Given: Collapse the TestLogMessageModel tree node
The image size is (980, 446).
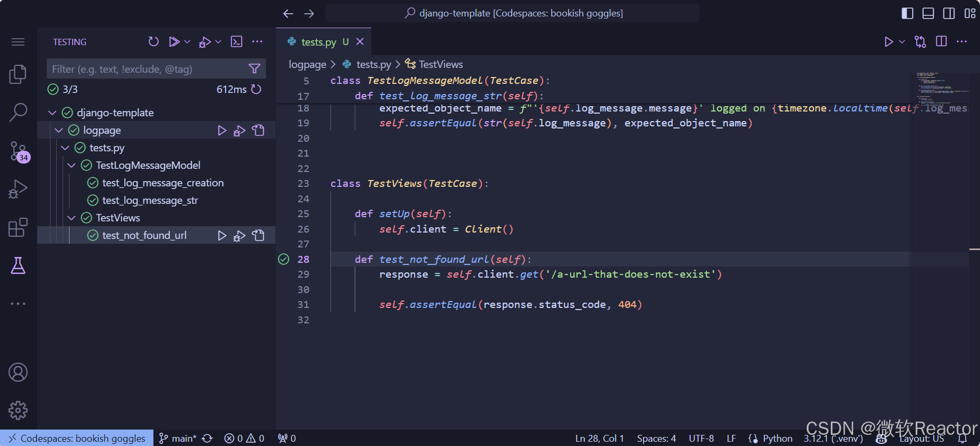Looking at the screenshot, I should [71, 165].
